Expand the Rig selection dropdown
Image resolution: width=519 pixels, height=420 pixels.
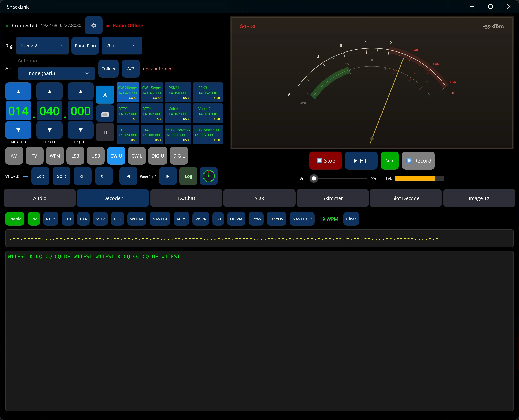click(x=42, y=46)
